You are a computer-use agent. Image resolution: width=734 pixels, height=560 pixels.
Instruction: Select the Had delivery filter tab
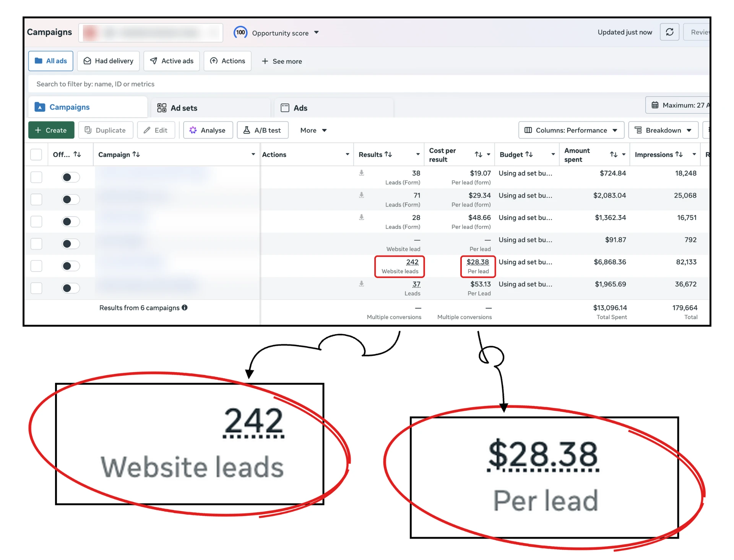[x=109, y=61]
